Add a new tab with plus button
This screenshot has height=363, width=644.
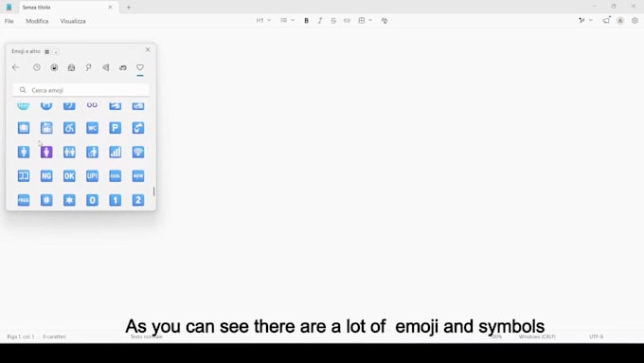tap(129, 8)
